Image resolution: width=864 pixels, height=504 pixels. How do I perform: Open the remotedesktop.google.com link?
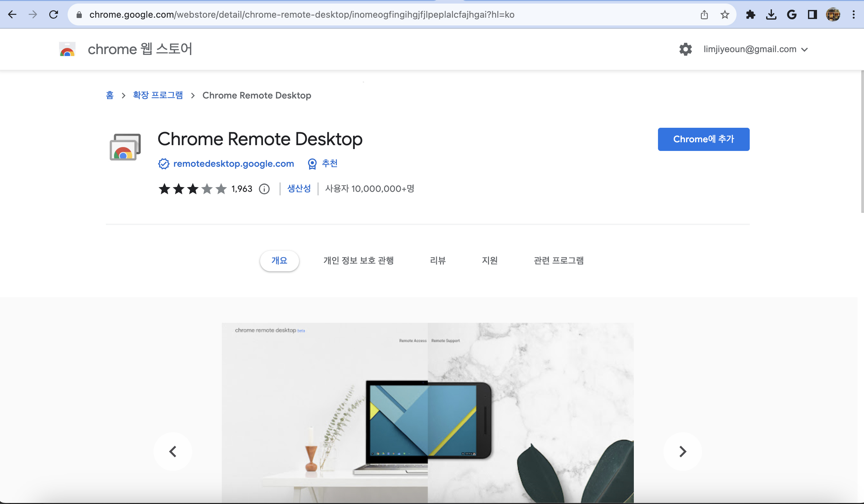tap(233, 164)
